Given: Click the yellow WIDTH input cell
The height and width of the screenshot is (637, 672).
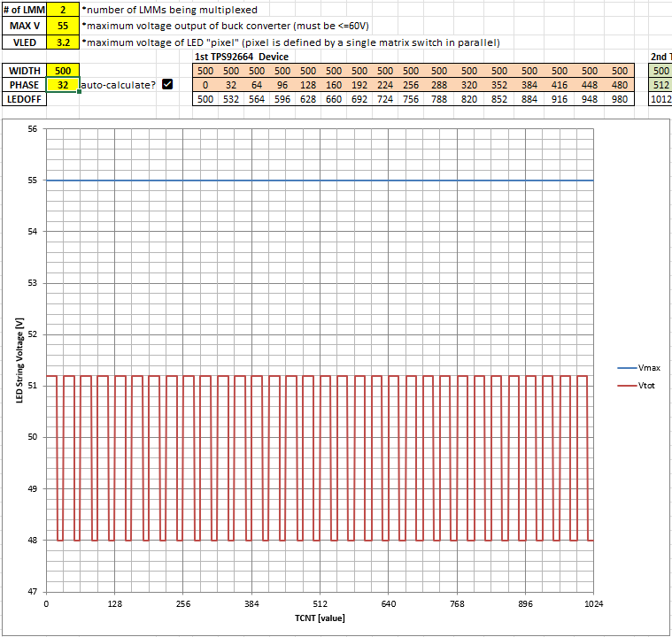Looking at the screenshot, I should [63, 70].
